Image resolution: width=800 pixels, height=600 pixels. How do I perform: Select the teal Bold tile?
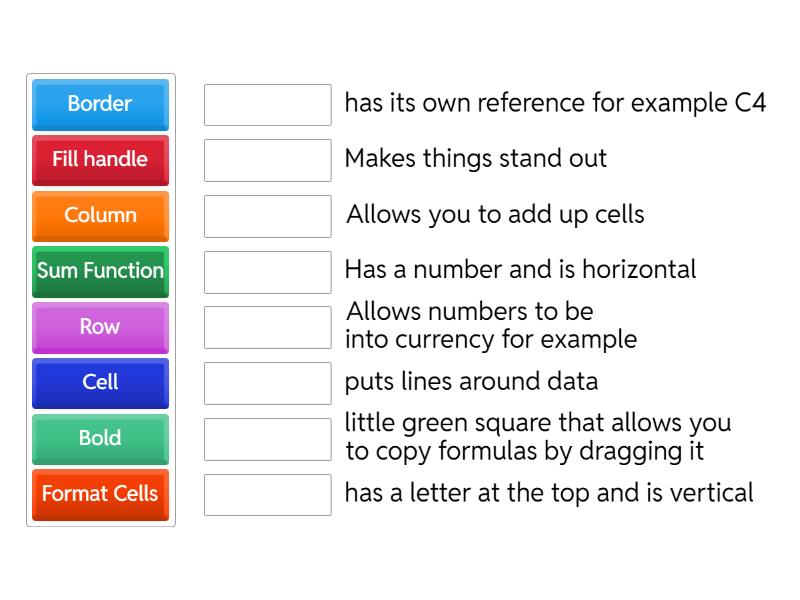pyautogui.click(x=100, y=438)
